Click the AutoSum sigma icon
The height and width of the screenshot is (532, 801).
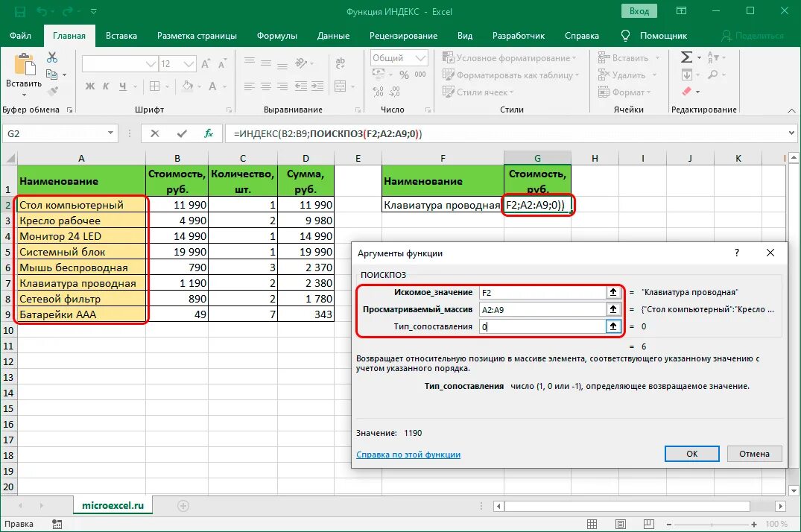[x=686, y=57]
